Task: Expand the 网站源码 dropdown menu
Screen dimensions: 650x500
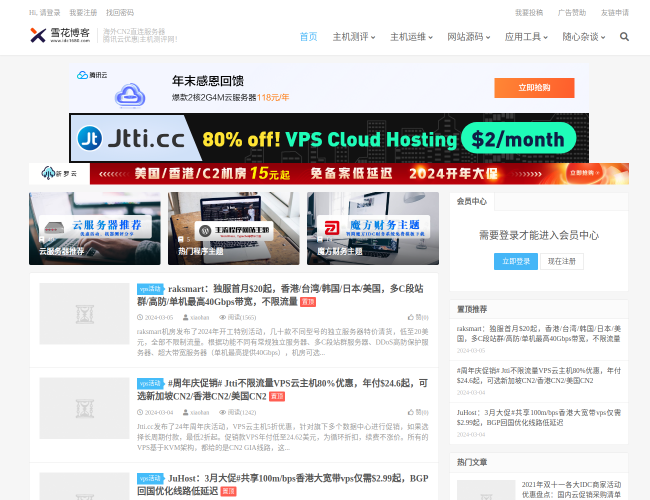Action: pyautogui.click(x=468, y=37)
